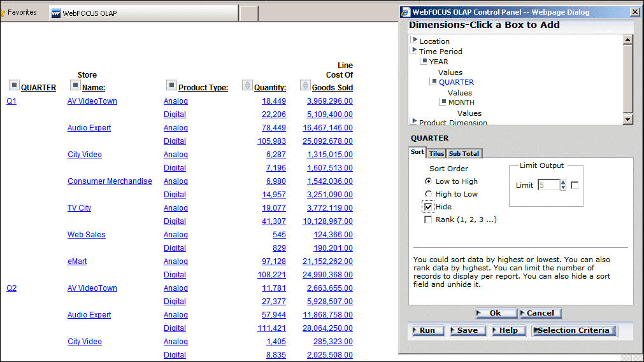Click cost value 24,990,368.00
This screenshot has height=362, width=644.
[x=327, y=275]
